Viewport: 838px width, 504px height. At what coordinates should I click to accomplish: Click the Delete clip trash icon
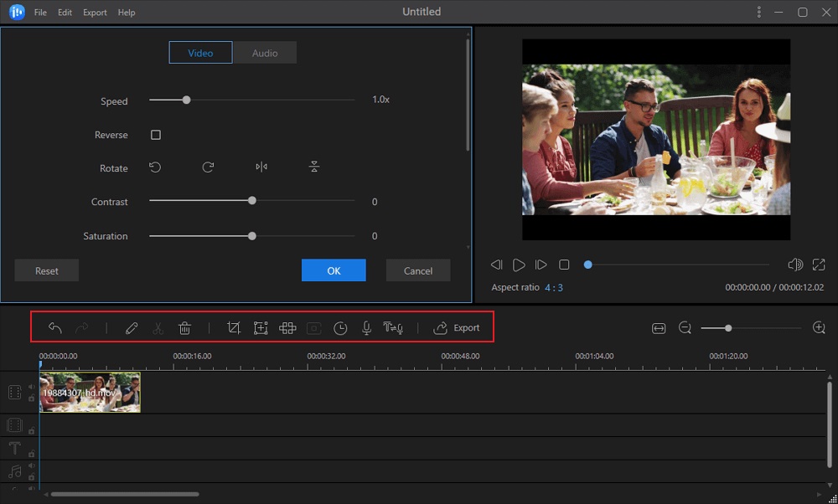click(185, 328)
